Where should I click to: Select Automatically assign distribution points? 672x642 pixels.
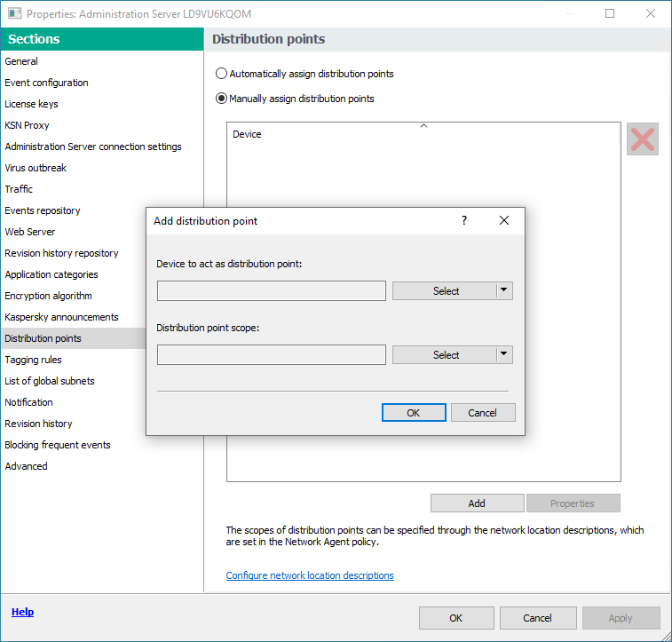tap(222, 74)
